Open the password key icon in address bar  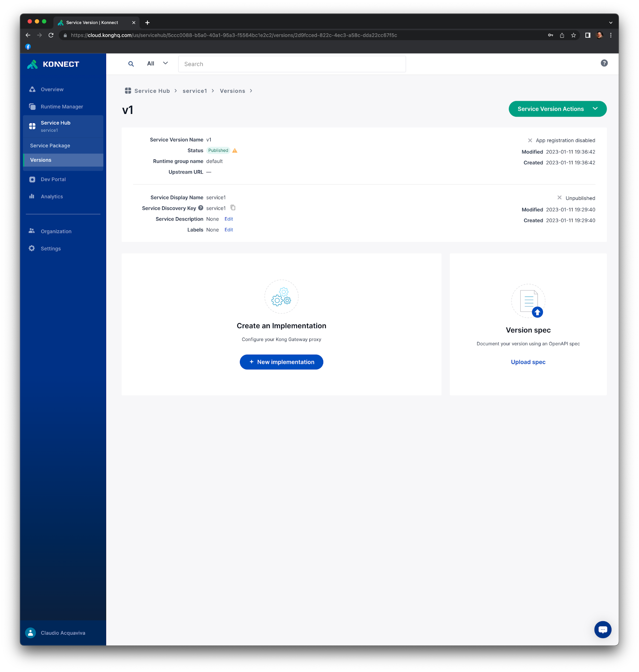(550, 35)
